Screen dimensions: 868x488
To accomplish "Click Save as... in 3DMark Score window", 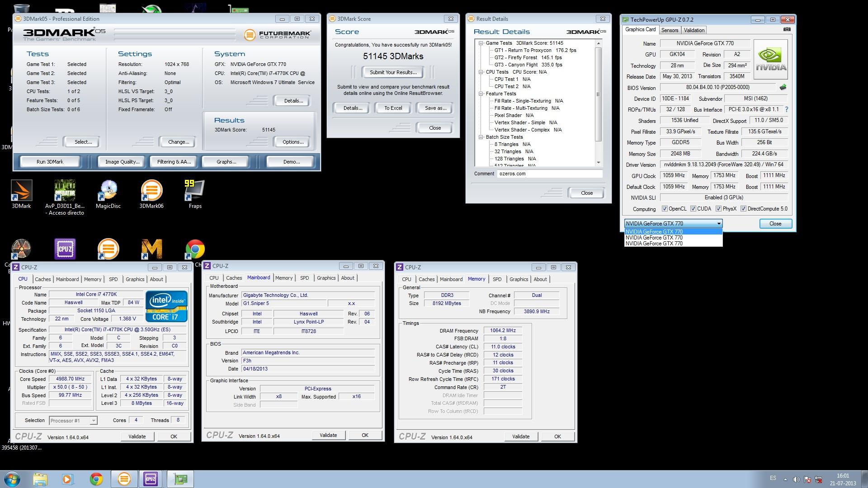I will click(x=436, y=108).
